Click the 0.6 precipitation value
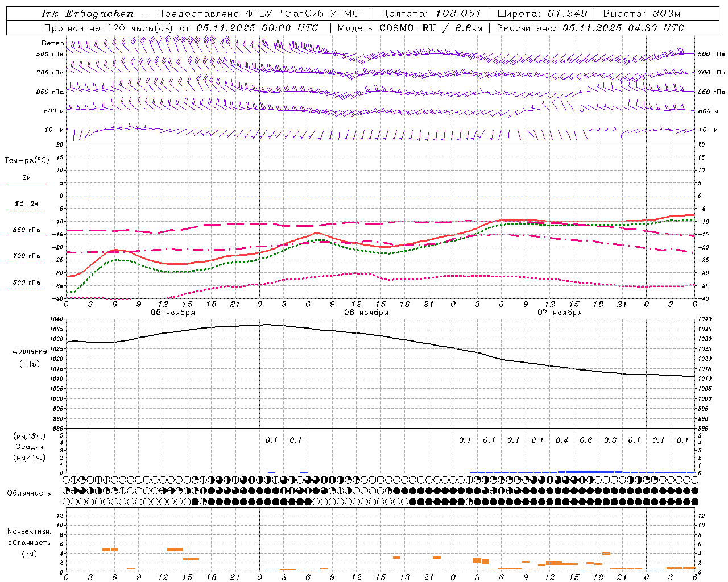Screen dimensions: 728x582 (x=586, y=440)
